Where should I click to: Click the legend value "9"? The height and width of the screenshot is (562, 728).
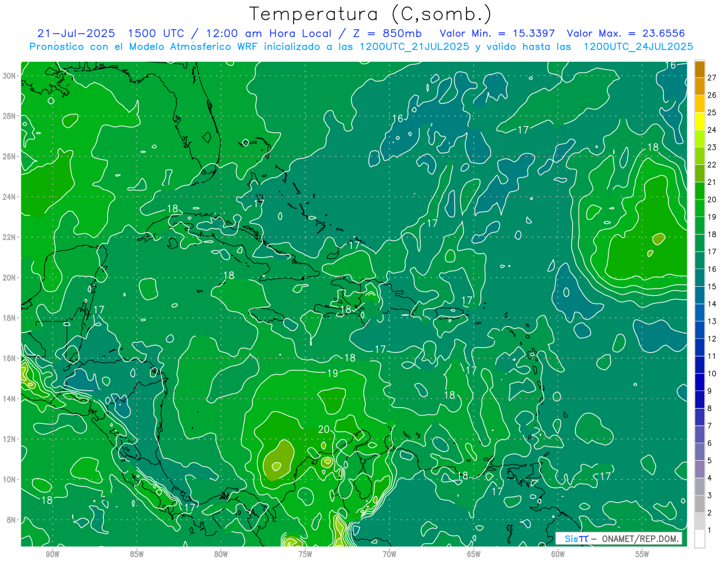pyautogui.click(x=710, y=391)
